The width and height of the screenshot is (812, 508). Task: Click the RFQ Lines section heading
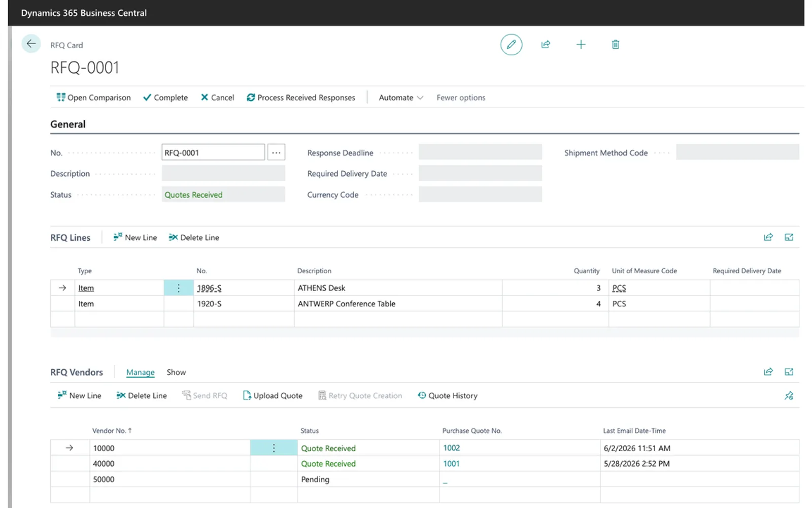(70, 238)
